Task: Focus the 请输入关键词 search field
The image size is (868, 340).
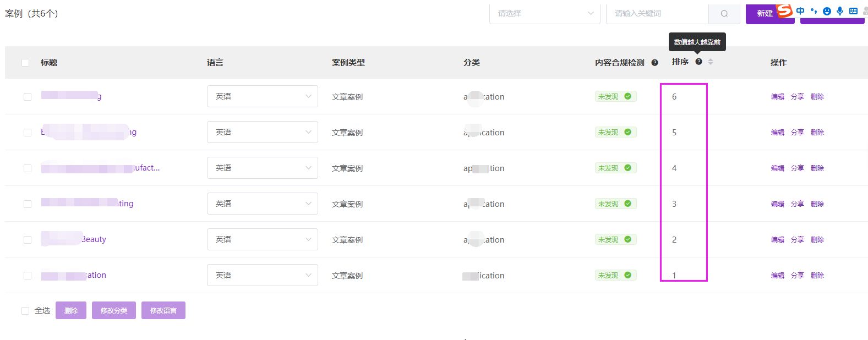Action: coord(657,14)
